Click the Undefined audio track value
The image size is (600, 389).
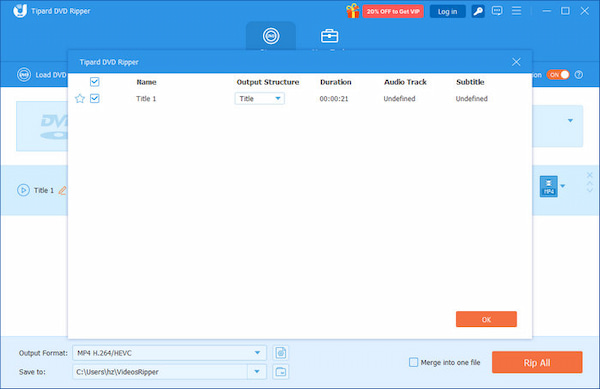(399, 99)
